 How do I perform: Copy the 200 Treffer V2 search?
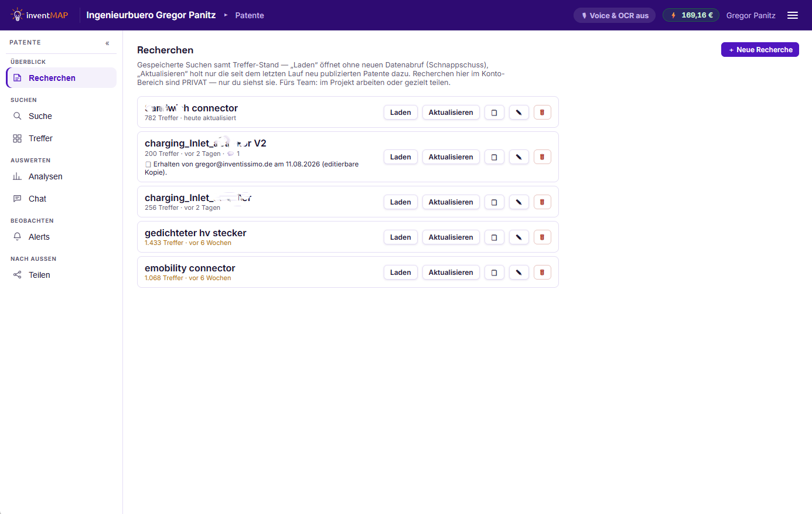(494, 157)
